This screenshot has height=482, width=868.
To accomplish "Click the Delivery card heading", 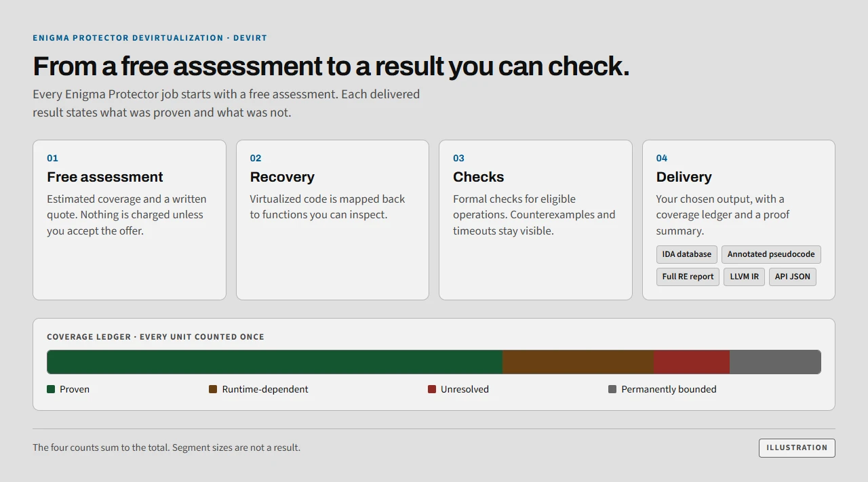I will (684, 177).
